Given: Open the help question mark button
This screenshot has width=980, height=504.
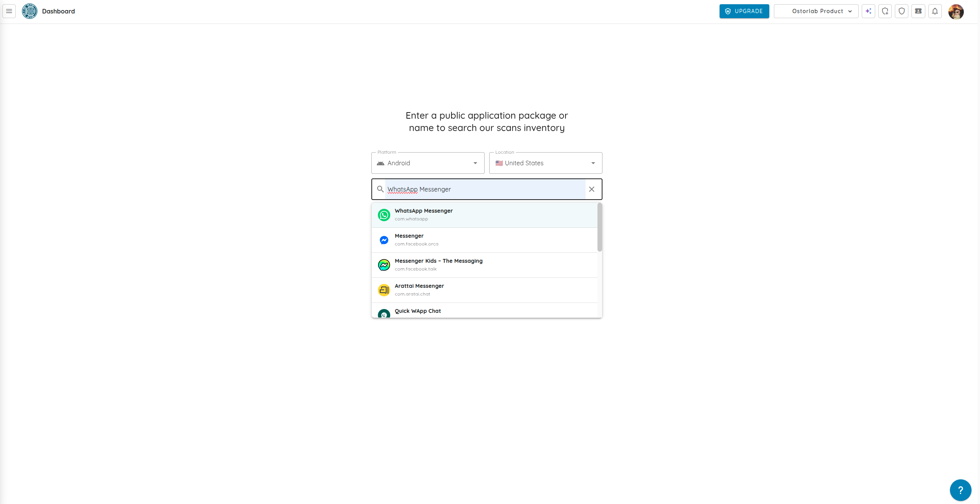Looking at the screenshot, I should click(x=960, y=490).
